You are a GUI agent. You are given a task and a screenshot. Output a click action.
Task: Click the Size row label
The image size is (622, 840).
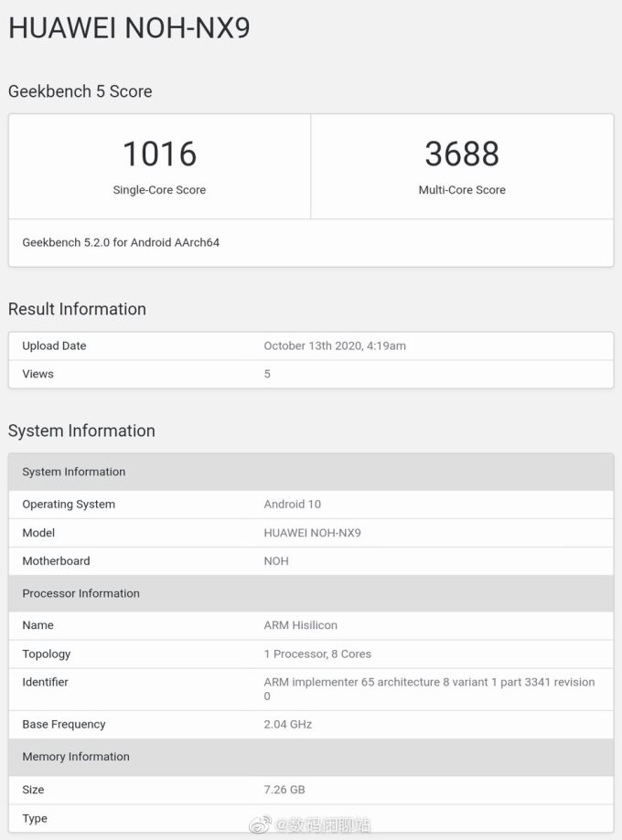33,790
